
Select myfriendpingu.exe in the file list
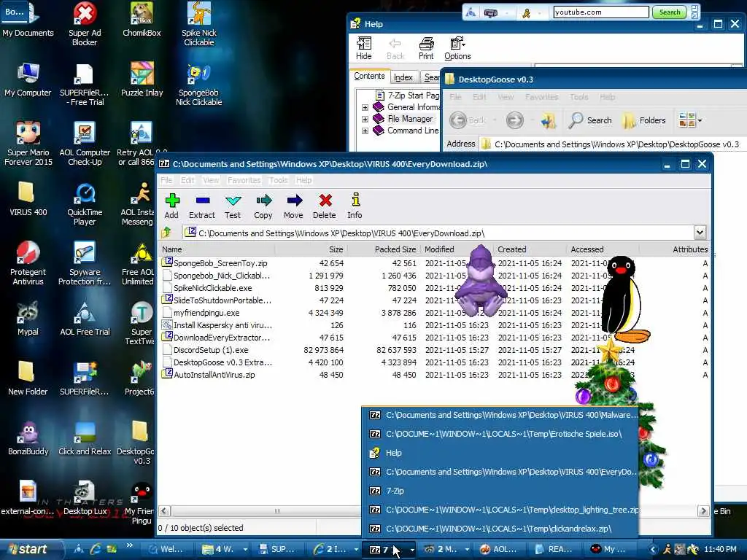coord(206,312)
